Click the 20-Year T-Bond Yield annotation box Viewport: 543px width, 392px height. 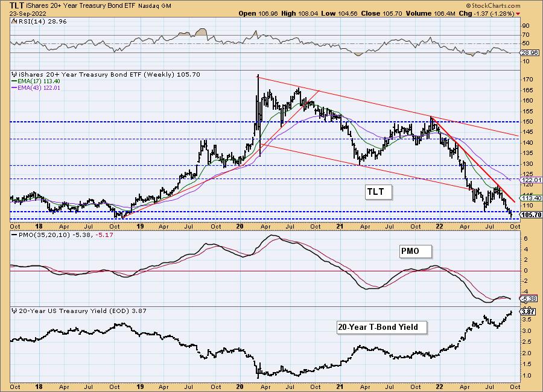382,327
